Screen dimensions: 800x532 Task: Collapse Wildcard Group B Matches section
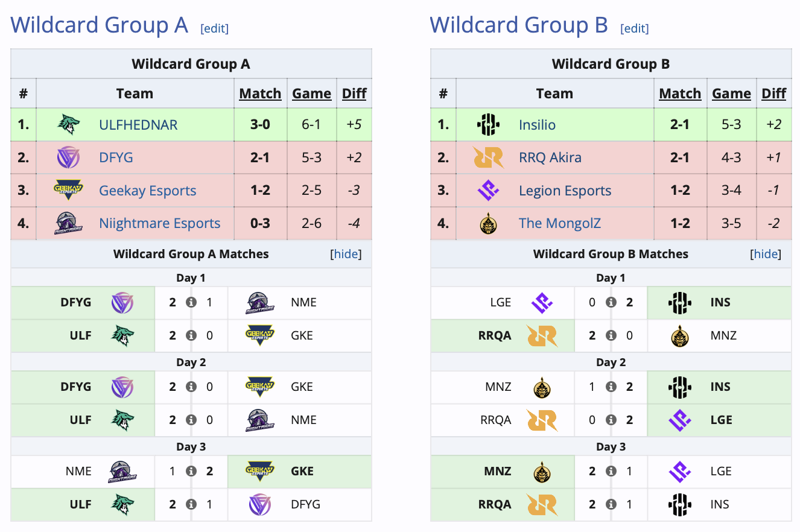pos(765,254)
